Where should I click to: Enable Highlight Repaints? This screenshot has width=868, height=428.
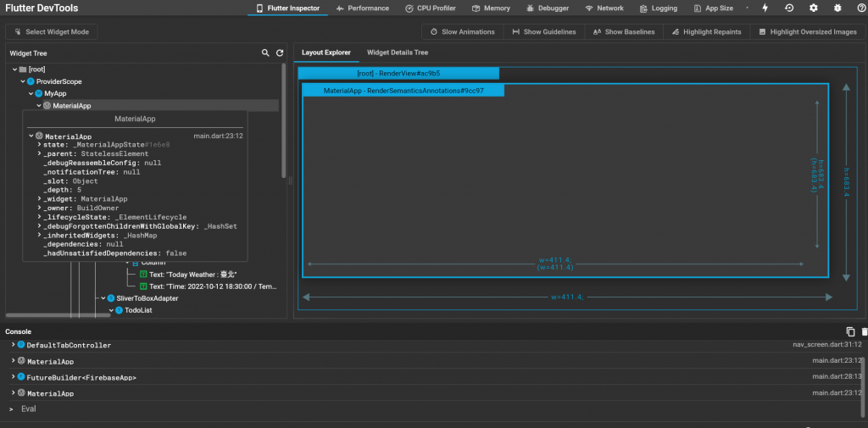point(706,31)
